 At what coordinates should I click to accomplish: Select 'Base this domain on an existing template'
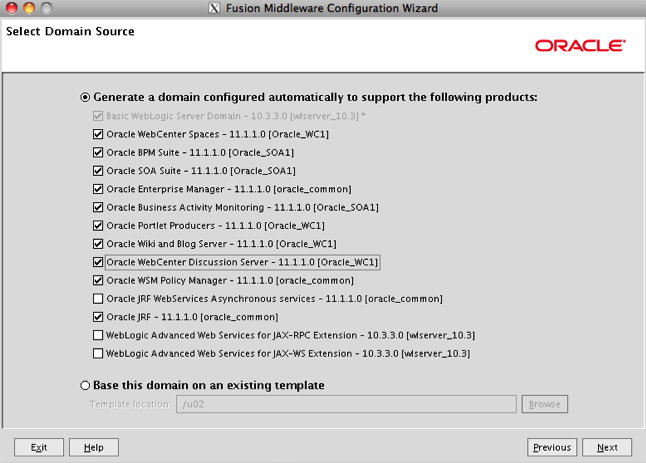point(85,385)
